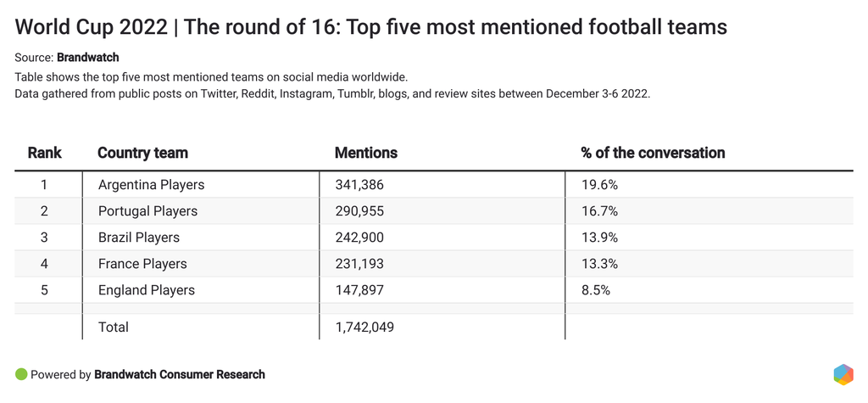
Task: Click the green circle beside Powered by
Action: [x=21, y=374]
